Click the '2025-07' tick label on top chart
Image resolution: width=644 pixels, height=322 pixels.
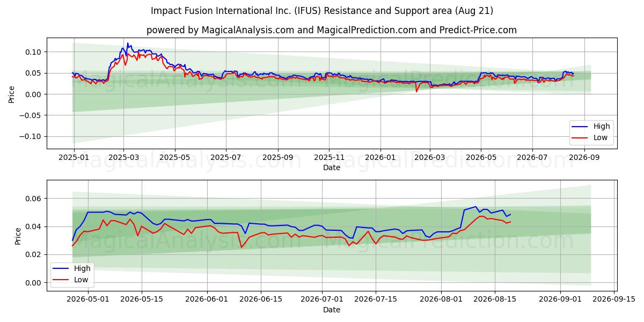point(226,158)
